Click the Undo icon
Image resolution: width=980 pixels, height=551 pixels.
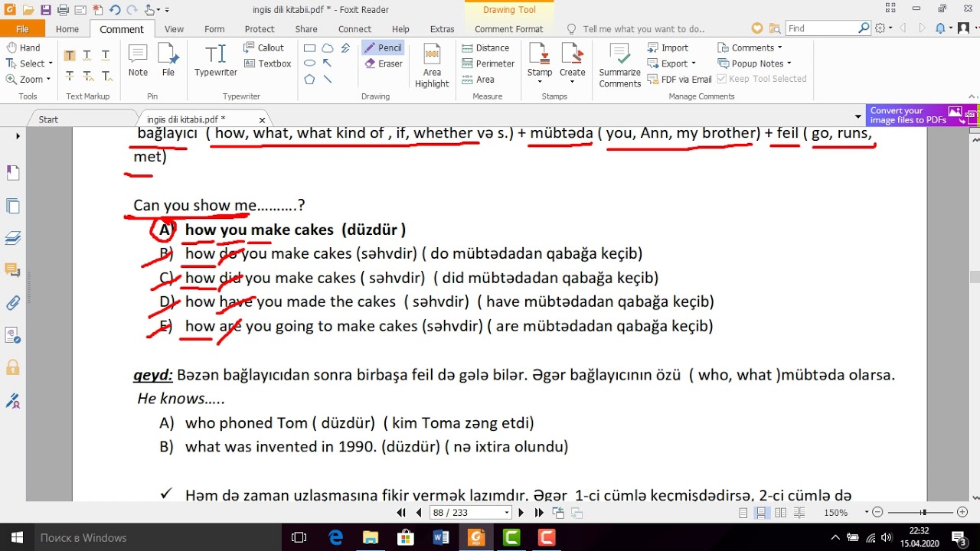click(115, 10)
